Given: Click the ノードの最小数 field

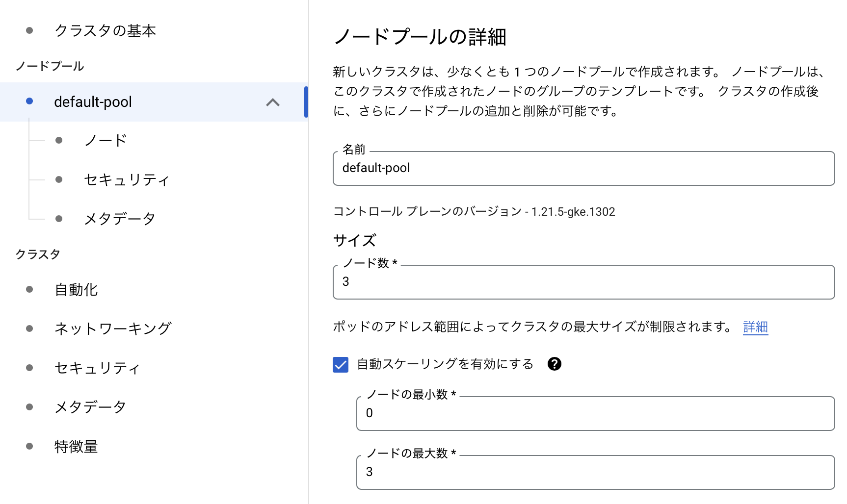Looking at the screenshot, I should coord(595,413).
